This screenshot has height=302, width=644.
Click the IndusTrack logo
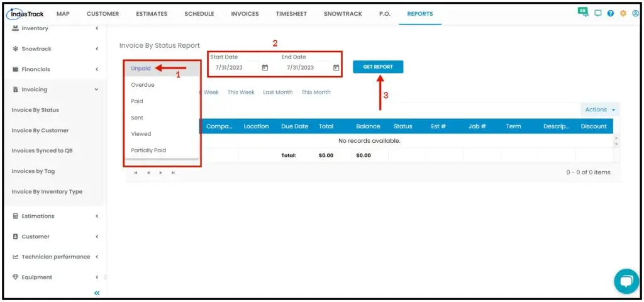pos(25,14)
